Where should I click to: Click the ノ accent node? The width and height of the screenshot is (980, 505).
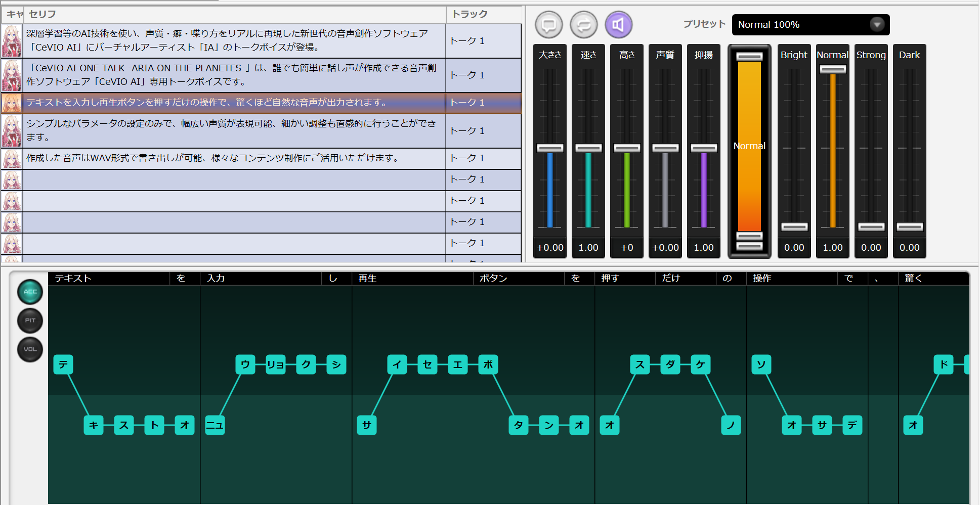click(x=731, y=425)
